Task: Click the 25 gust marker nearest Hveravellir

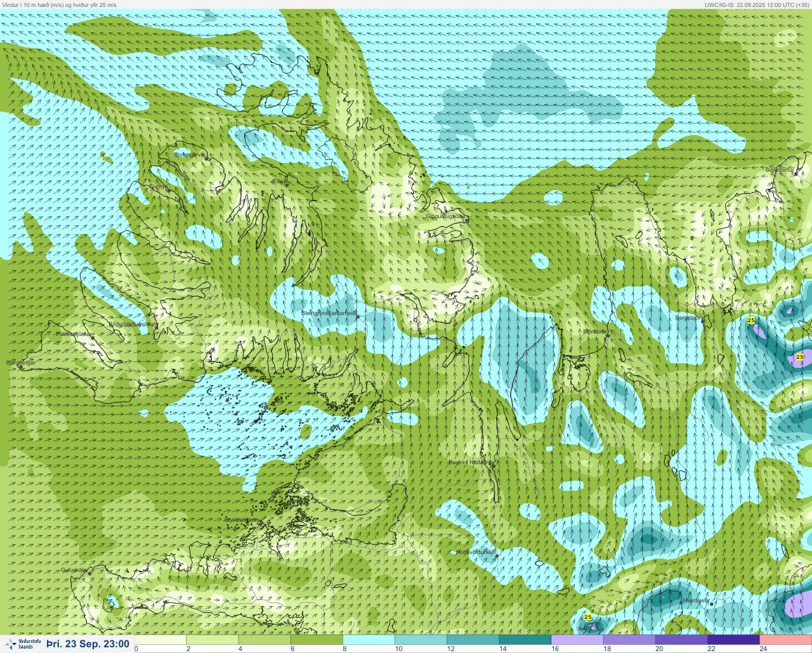Action: pos(588,617)
